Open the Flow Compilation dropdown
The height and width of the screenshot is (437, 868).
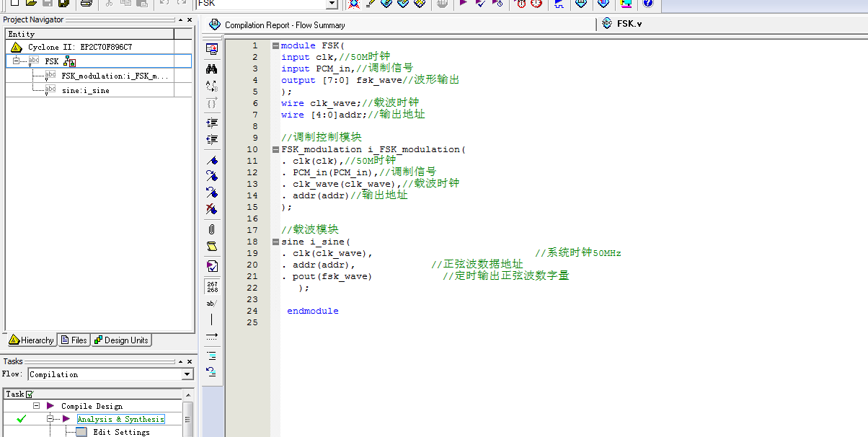coord(187,374)
